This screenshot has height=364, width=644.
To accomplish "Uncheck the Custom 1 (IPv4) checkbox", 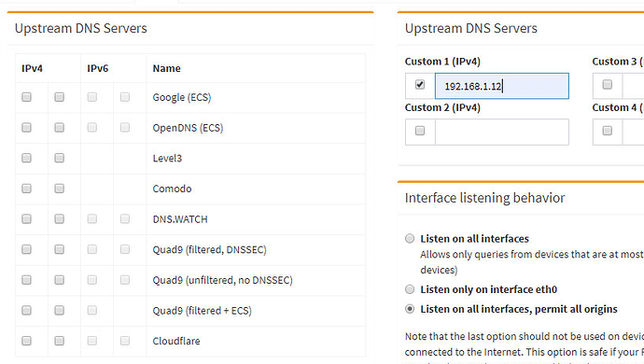I will [x=420, y=85].
